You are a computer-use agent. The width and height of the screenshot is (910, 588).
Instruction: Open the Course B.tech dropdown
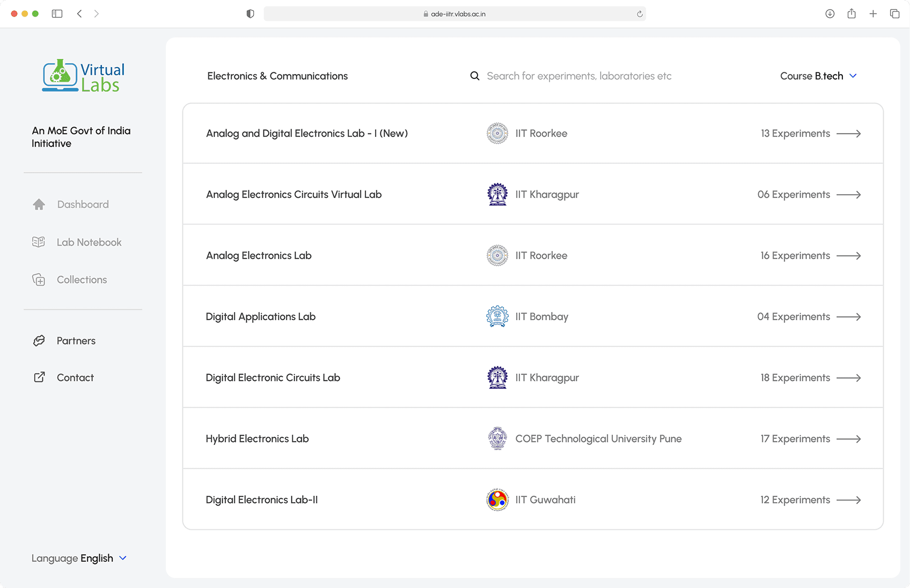pos(818,76)
